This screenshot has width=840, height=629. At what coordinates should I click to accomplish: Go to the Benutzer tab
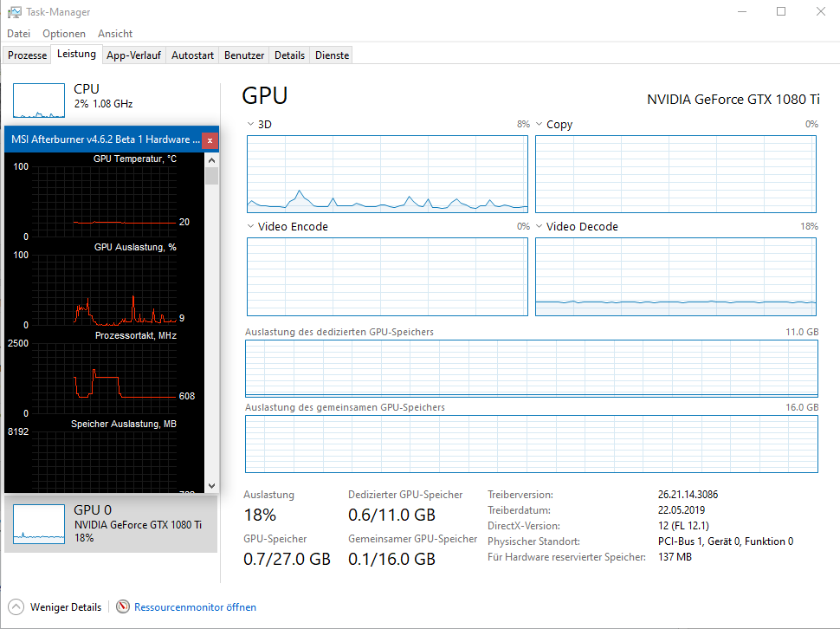[243, 55]
